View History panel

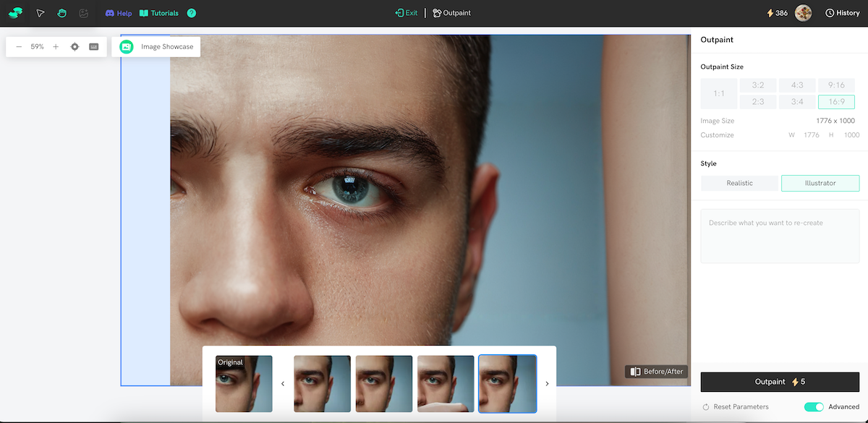842,12
